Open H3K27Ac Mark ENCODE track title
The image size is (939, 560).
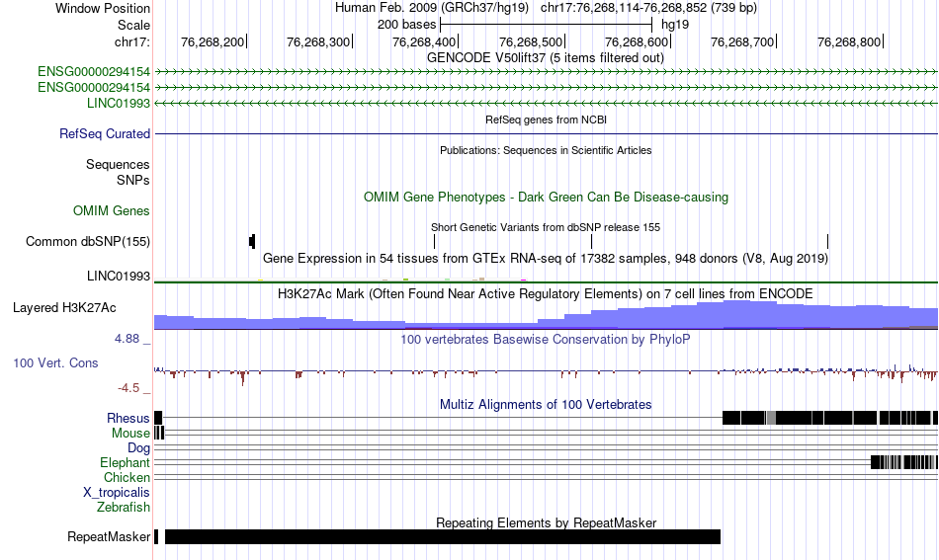click(546, 293)
